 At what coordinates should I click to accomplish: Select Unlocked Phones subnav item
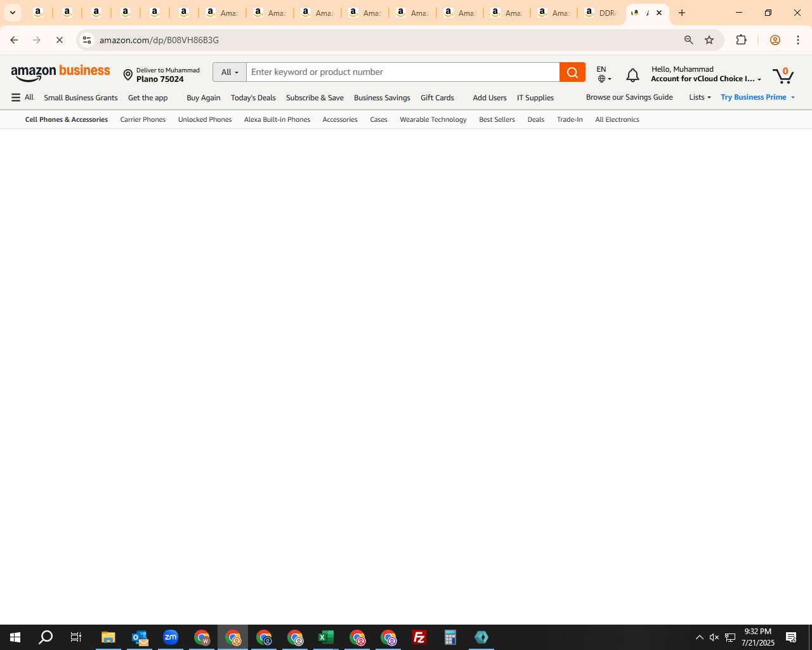(205, 119)
